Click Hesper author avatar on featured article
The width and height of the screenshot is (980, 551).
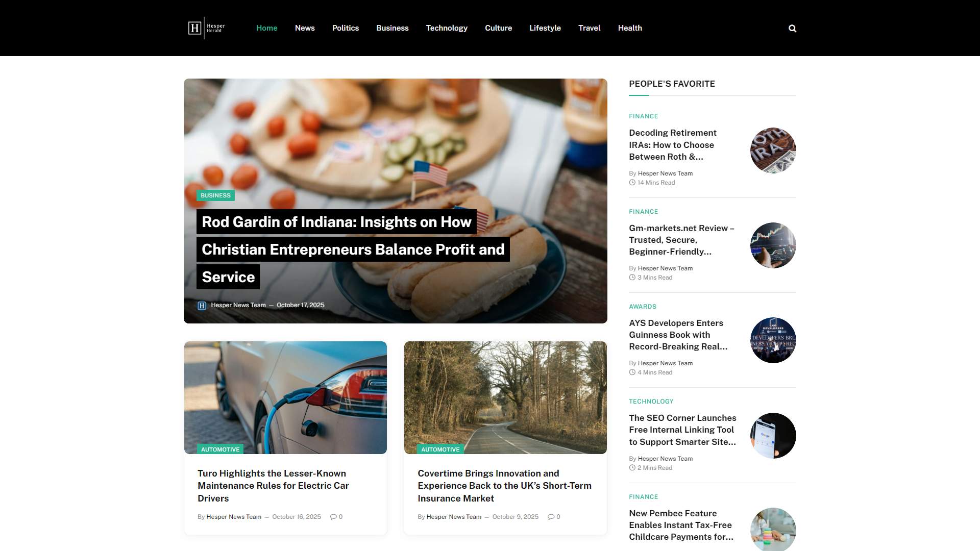pyautogui.click(x=202, y=306)
